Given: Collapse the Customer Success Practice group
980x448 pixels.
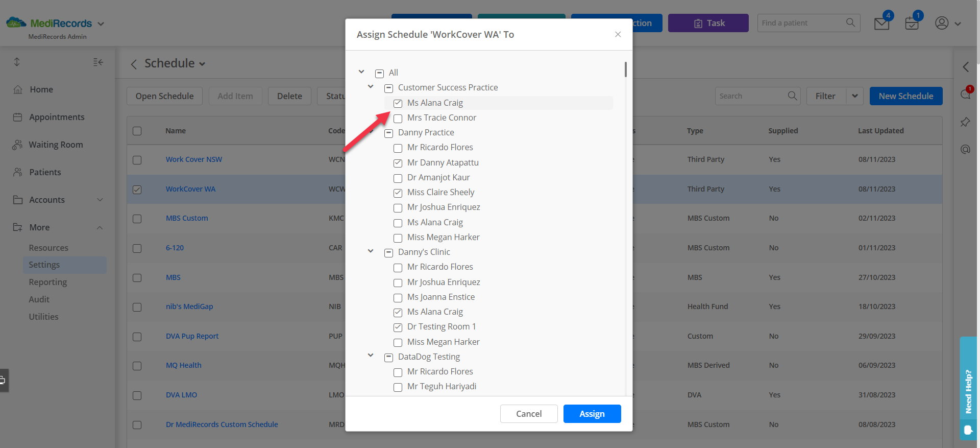Looking at the screenshot, I should click(371, 87).
